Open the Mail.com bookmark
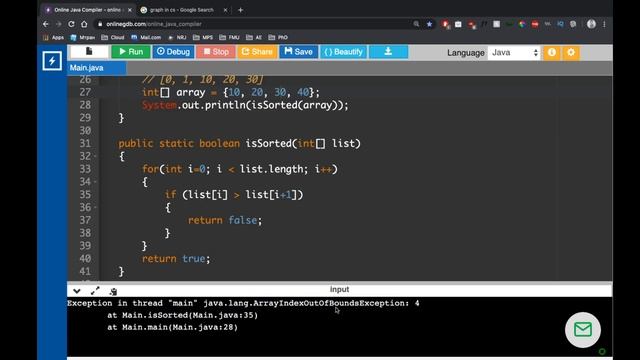Viewport: 640px width, 360px height. [x=146, y=37]
